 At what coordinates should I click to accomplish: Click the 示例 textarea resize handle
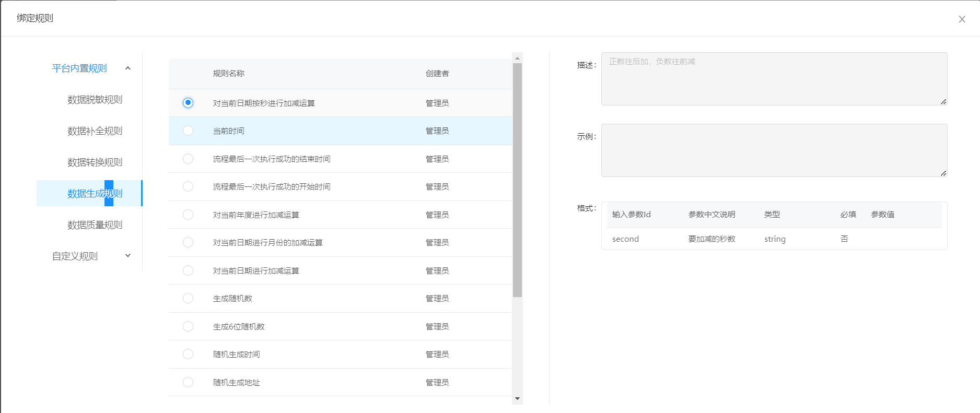[x=943, y=173]
